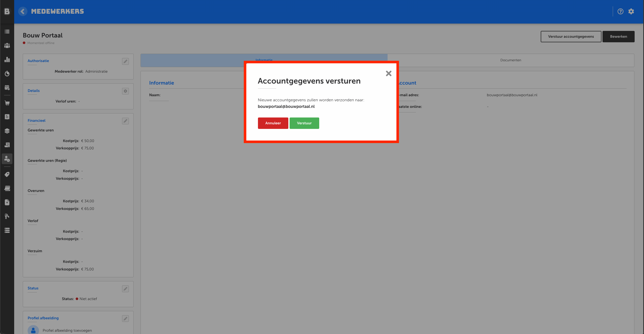The width and height of the screenshot is (644, 334).
Task: Click the Administratie role value
Action: [96, 71]
